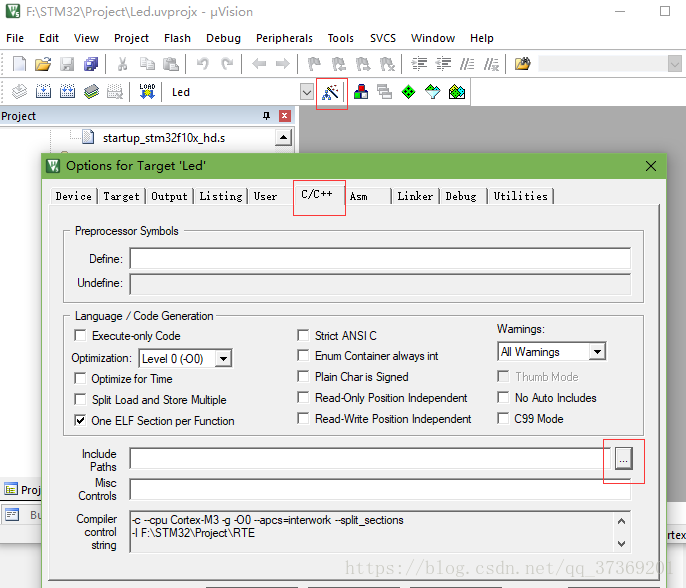Navigate forward with right arrow icon

click(x=283, y=64)
